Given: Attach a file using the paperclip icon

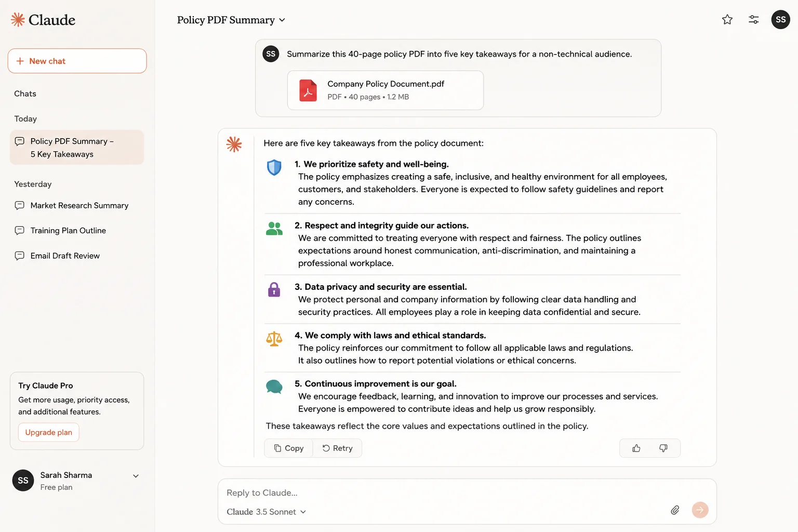Looking at the screenshot, I should click(675, 510).
